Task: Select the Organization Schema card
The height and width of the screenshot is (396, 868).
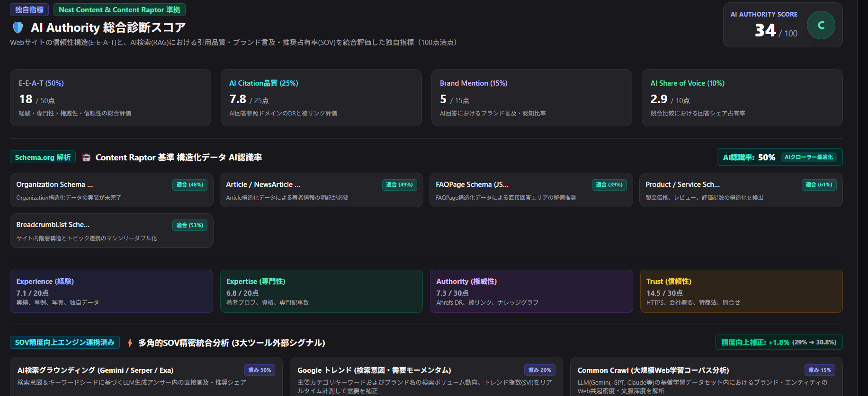Action: click(x=111, y=190)
